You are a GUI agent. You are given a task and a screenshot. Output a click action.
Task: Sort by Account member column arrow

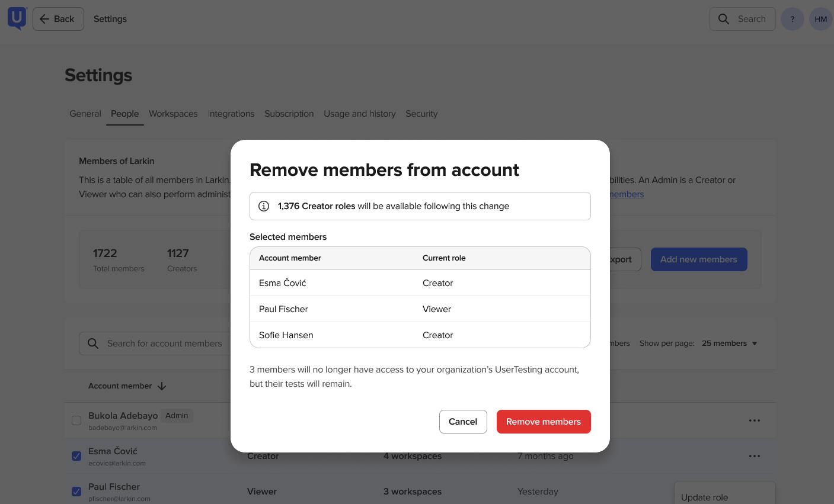point(162,386)
